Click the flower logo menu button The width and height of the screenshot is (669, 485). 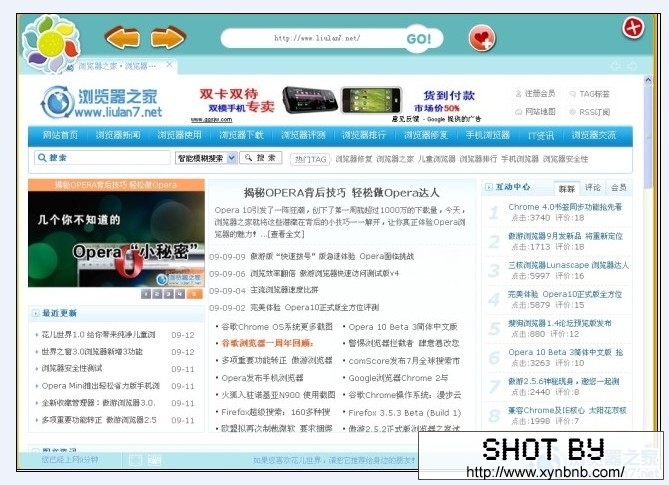click(51, 44)
